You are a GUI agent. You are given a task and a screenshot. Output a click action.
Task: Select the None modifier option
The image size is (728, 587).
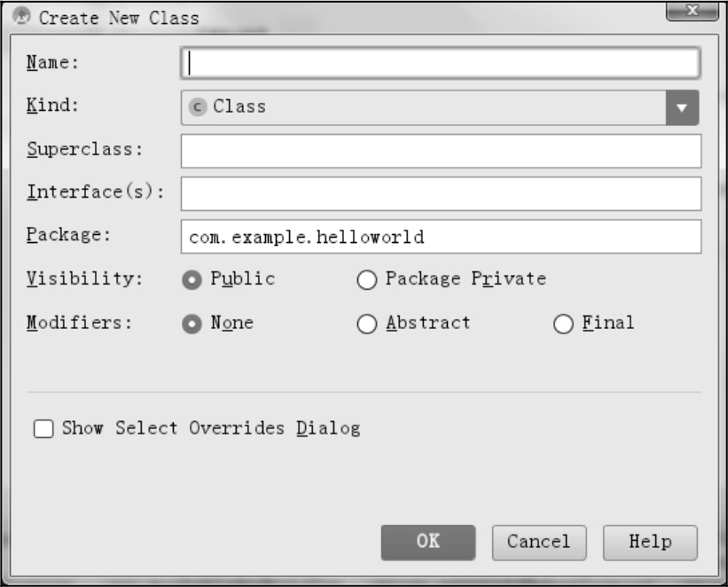(191, 324)
